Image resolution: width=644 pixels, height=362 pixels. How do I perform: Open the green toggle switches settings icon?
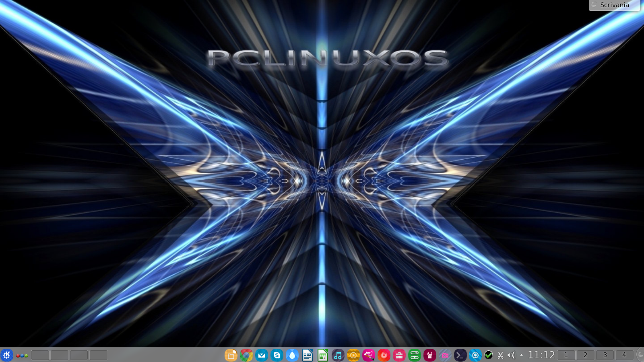415,355
